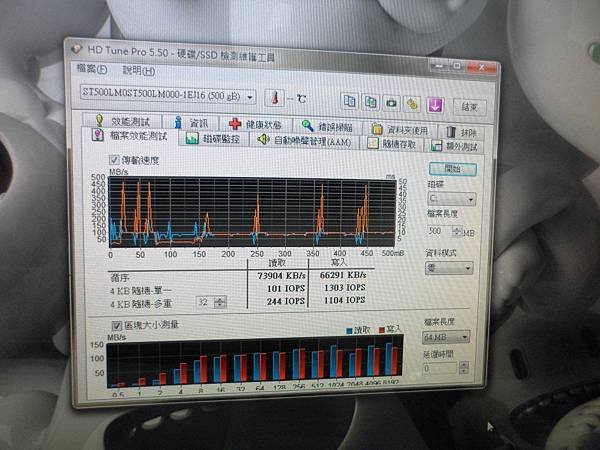Close the HD Tune Pro window
This screenshot has width=600, height=450.
481,68
